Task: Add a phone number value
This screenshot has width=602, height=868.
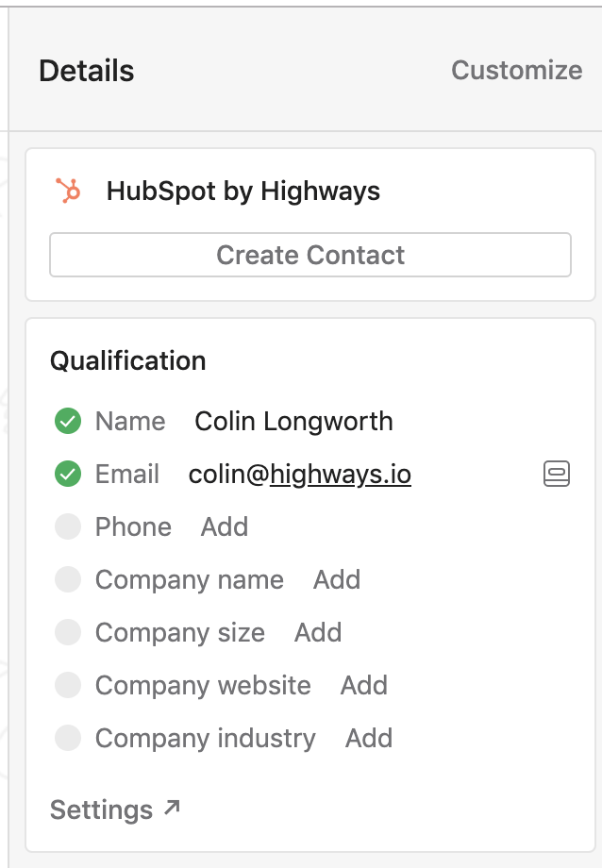Action: tap(225, 526)
